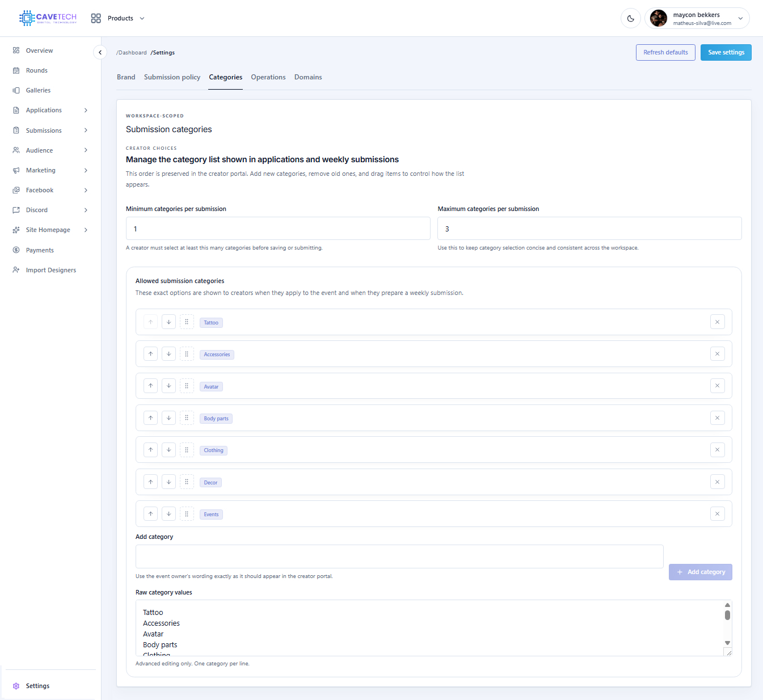Move the Accessories category down
The height and width of the screenshot is (700, 763).
(x=168, y=354)
